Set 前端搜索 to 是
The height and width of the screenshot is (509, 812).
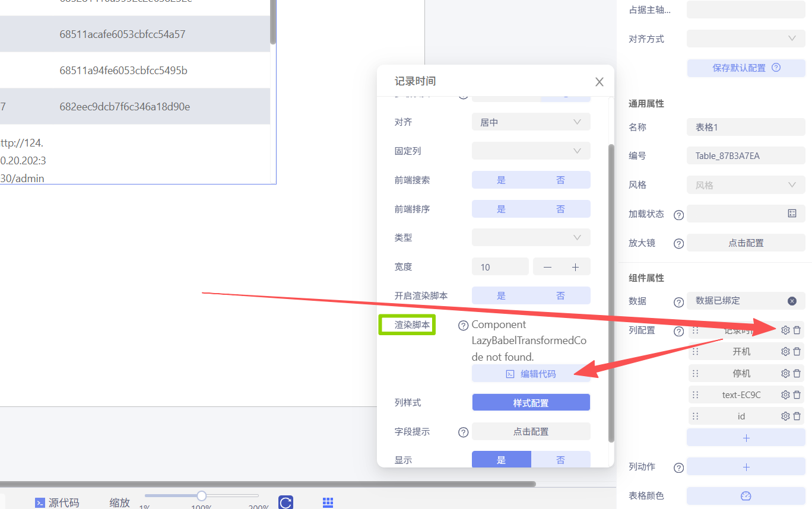(502, 180)
